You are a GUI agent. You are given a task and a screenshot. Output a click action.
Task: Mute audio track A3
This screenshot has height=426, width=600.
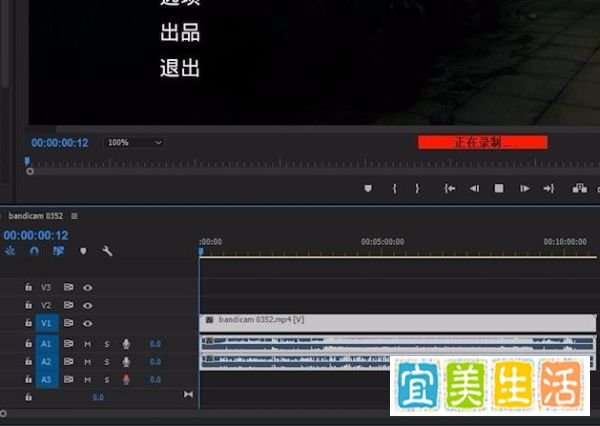coord(88,380)
